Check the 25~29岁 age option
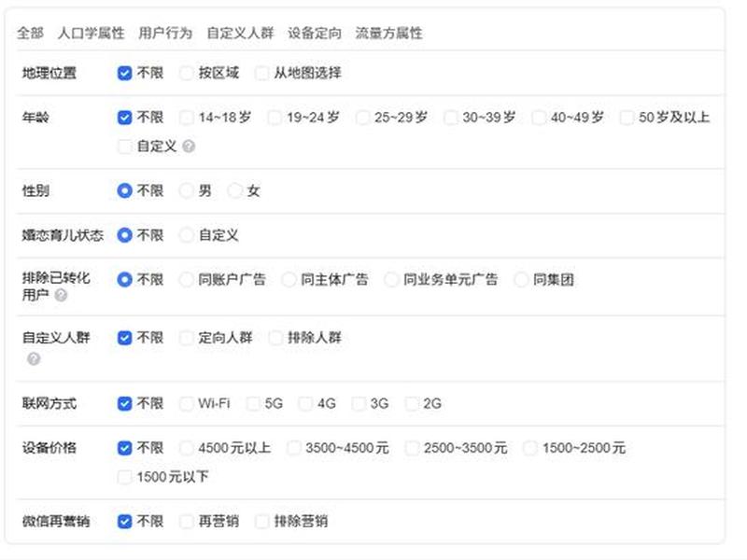 (x=362, y=118)
